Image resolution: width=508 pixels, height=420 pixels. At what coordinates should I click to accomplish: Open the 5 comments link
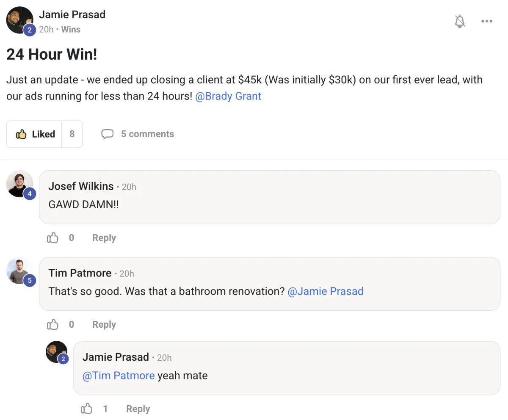[x=147, y=134]
